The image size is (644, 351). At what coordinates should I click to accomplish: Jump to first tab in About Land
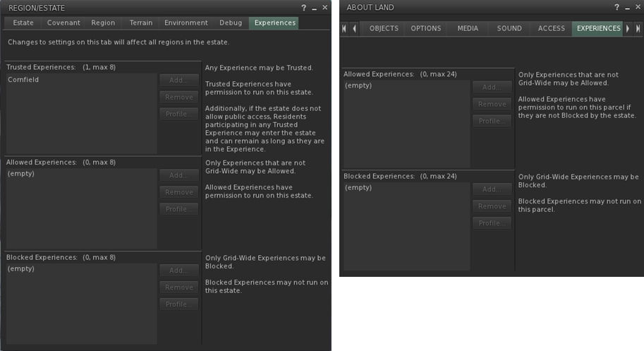344,28
